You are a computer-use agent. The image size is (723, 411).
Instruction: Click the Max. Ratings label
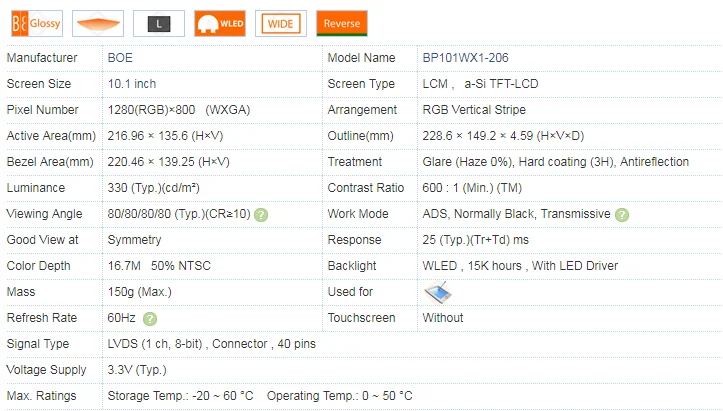(41, 396)
